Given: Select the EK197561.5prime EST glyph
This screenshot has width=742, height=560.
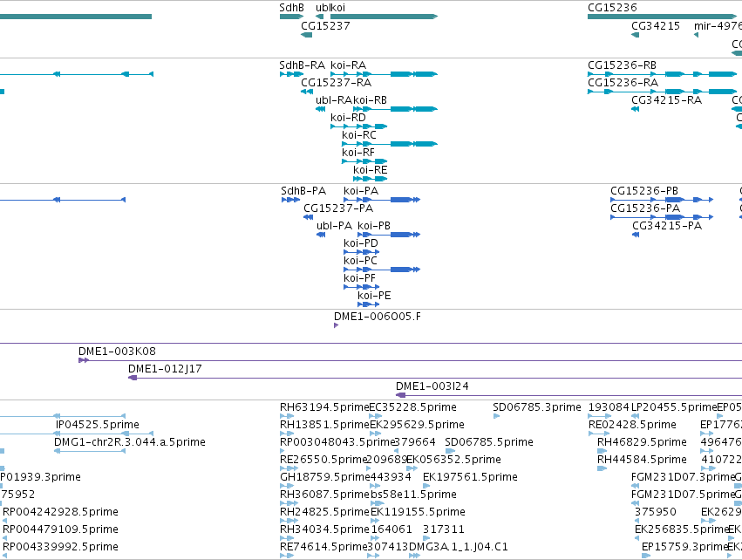Looking at the screenshot, I should click(x=426, y=486).
